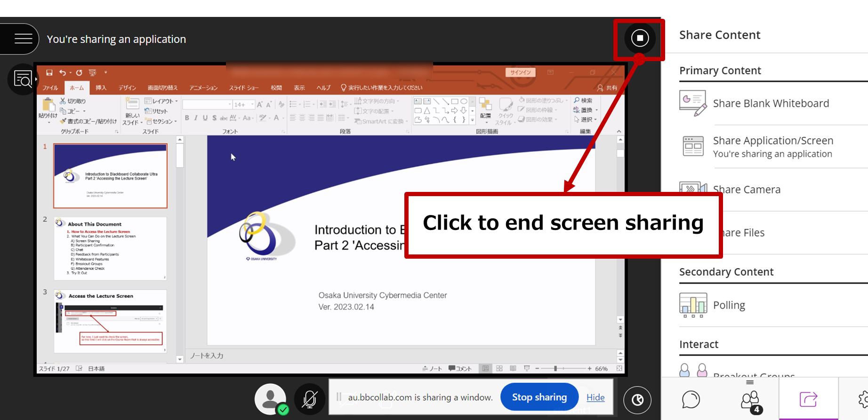Open the Share Content panel tab at bottom
868x420 pixels.
808,399
